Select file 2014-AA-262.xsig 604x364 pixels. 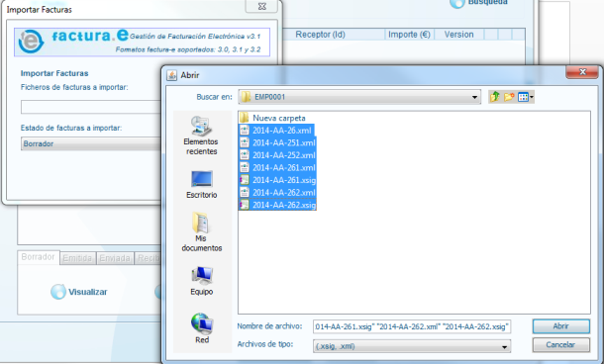click(x=277, y=205)
